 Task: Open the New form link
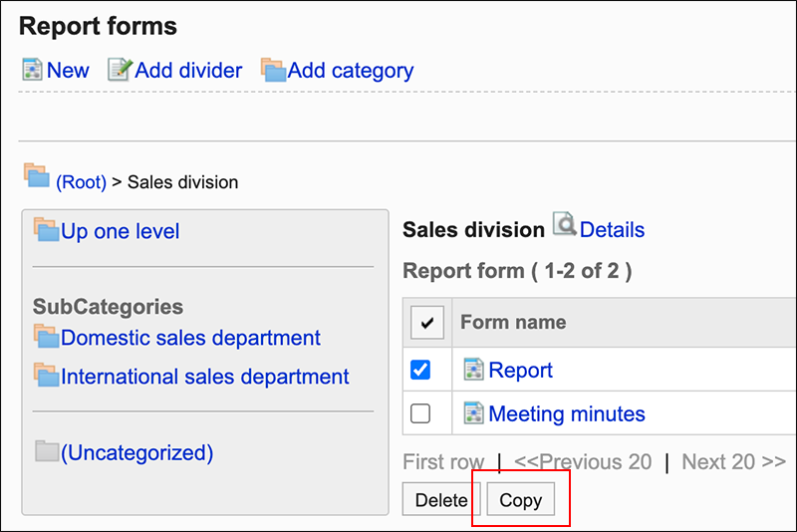[x=68, y=70]
